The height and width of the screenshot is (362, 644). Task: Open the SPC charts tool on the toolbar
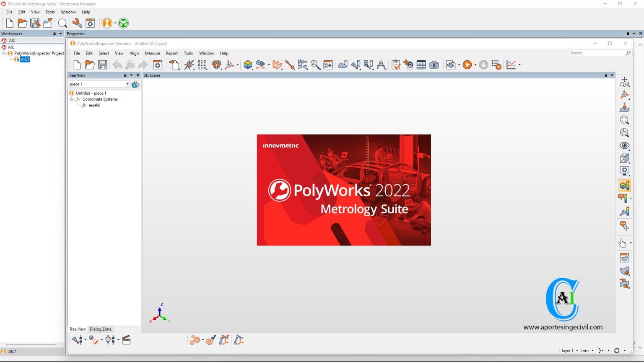[512, 65]
